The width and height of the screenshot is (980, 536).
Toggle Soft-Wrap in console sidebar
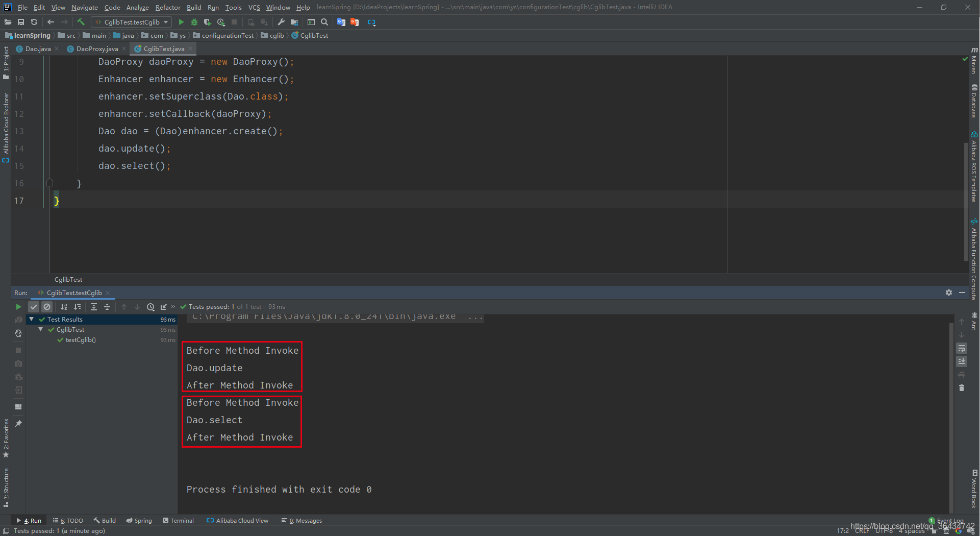click(x=962, y=348)
